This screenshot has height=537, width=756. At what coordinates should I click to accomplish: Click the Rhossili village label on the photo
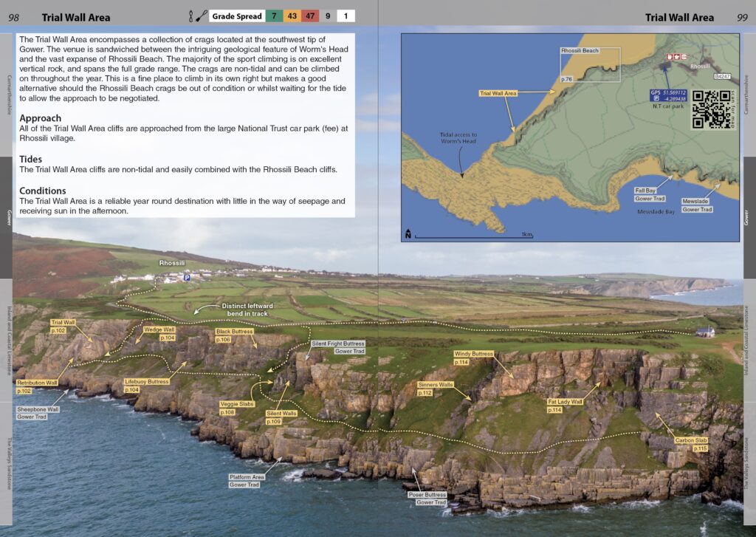(x=172, y=263)
